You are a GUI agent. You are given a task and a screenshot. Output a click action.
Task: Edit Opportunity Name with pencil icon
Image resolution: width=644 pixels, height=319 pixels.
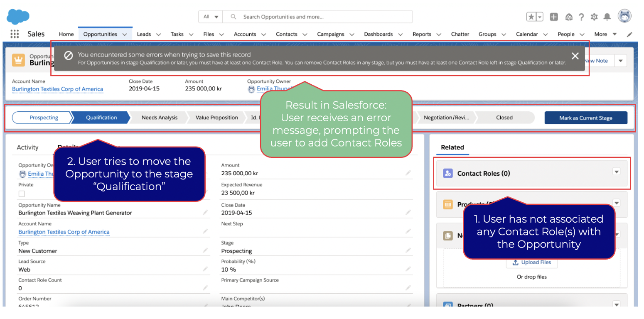[206, 212]
